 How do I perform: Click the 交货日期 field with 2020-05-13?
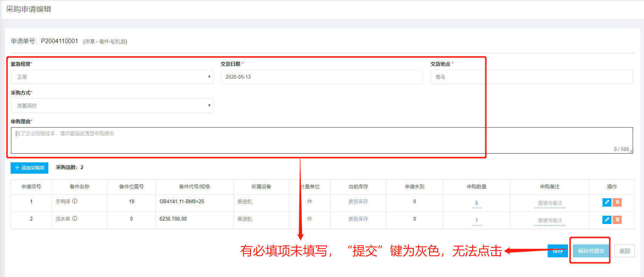pos(322,77)
